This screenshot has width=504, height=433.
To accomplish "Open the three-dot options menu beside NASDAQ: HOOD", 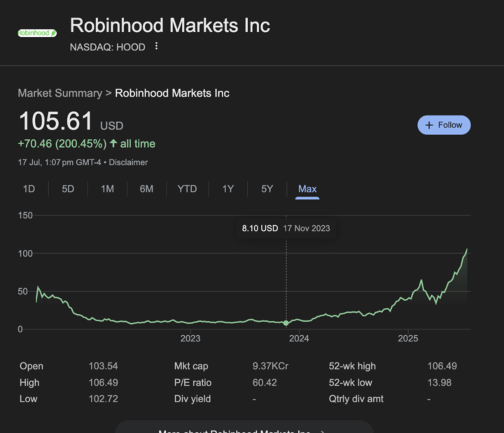I will point(156,47).
